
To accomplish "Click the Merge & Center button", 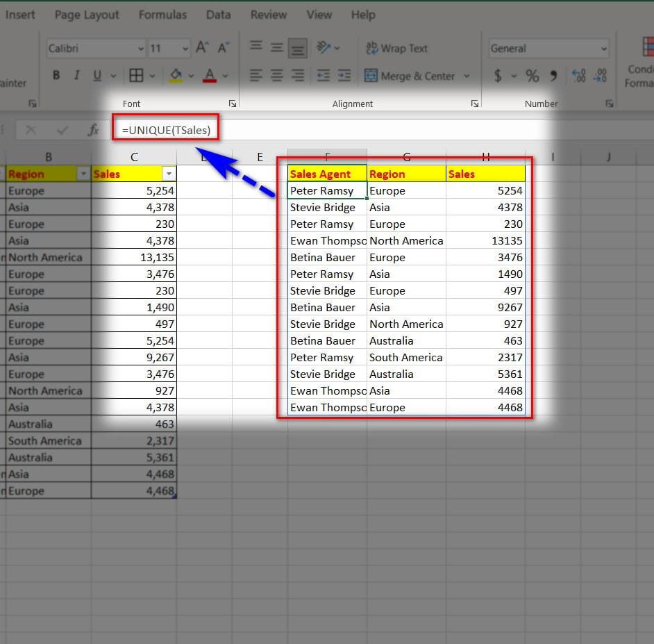I will [410, 76].
